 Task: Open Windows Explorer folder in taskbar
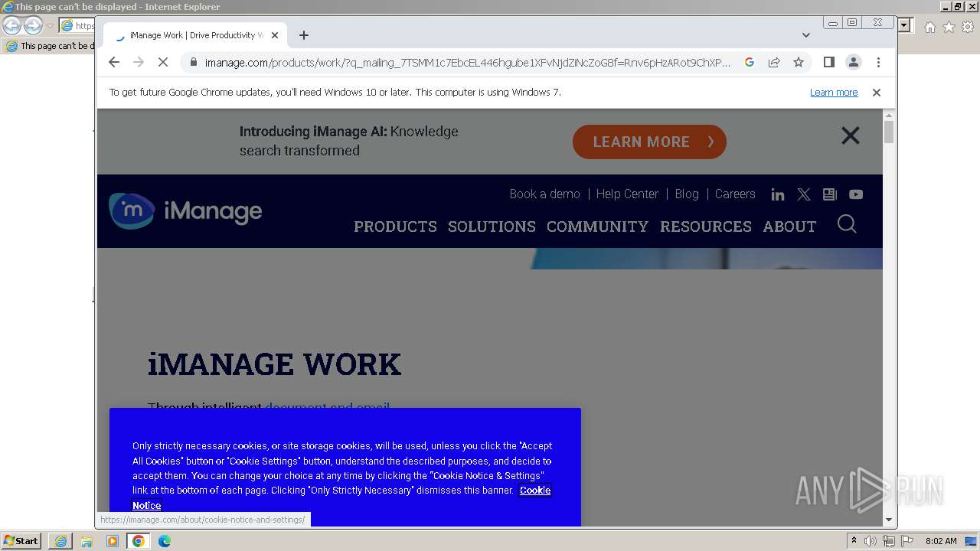[87, 541]
